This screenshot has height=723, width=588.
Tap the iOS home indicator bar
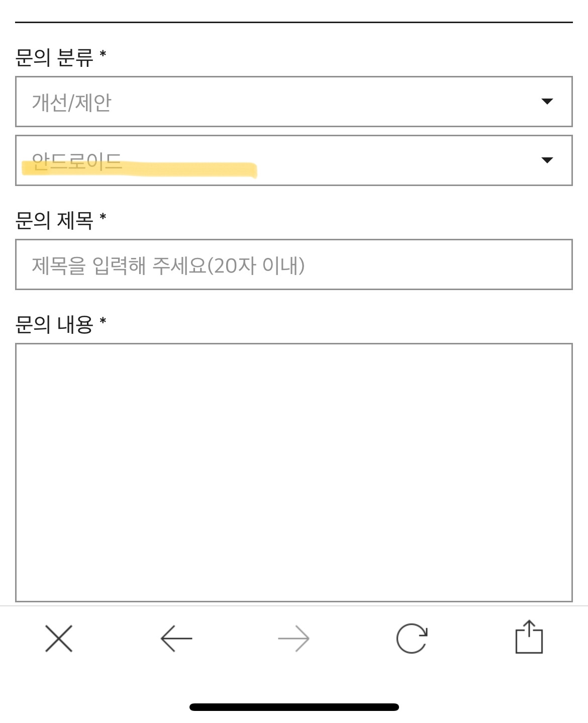click(294, 707)
